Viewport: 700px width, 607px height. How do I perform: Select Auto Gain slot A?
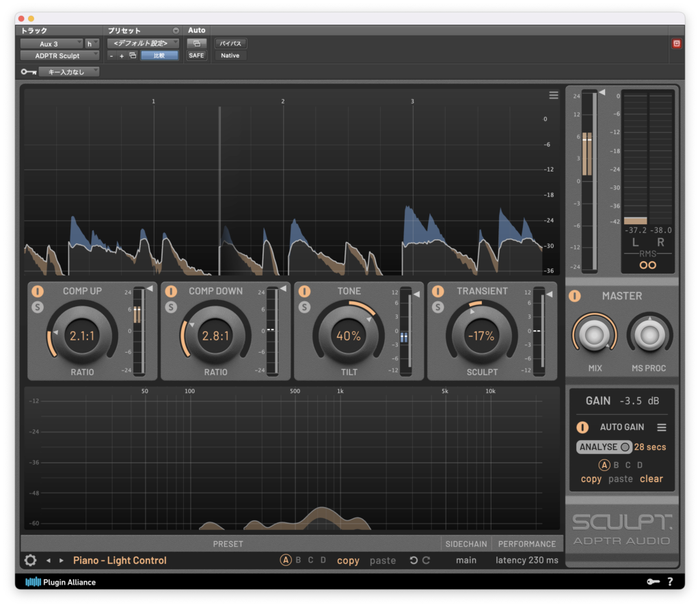[604, 465]
